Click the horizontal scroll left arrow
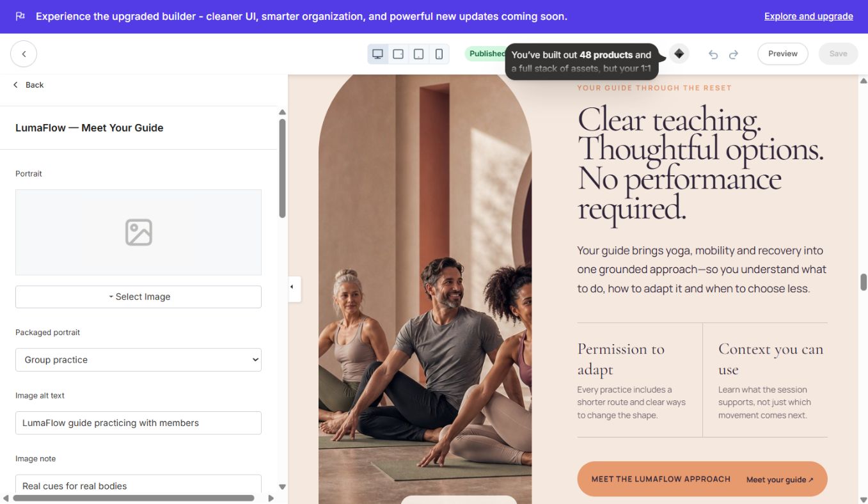Viewport: 868px width, 504px height. (6, 498)
